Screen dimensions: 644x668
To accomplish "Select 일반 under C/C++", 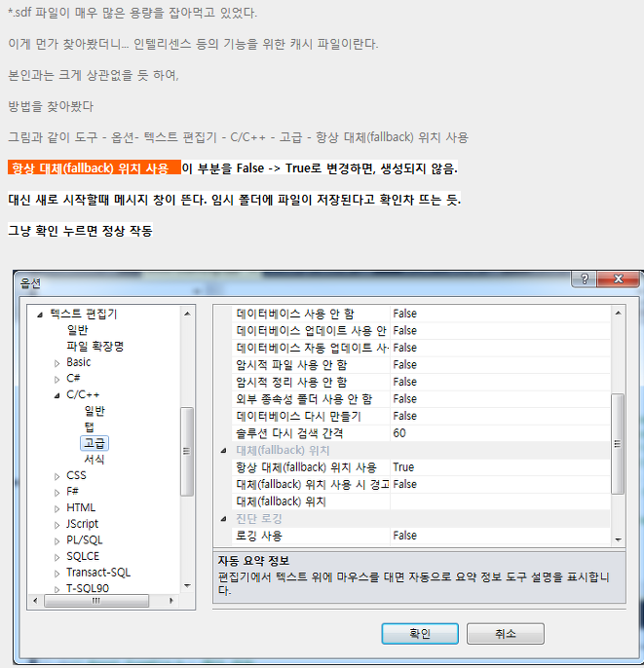I will point(95,411).
